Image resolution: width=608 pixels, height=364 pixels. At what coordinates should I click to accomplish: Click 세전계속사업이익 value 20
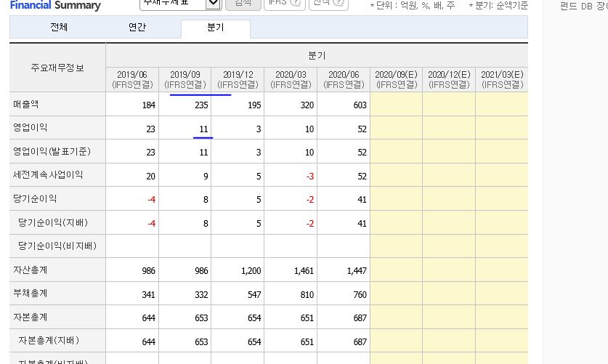click(x=151, y=177)
